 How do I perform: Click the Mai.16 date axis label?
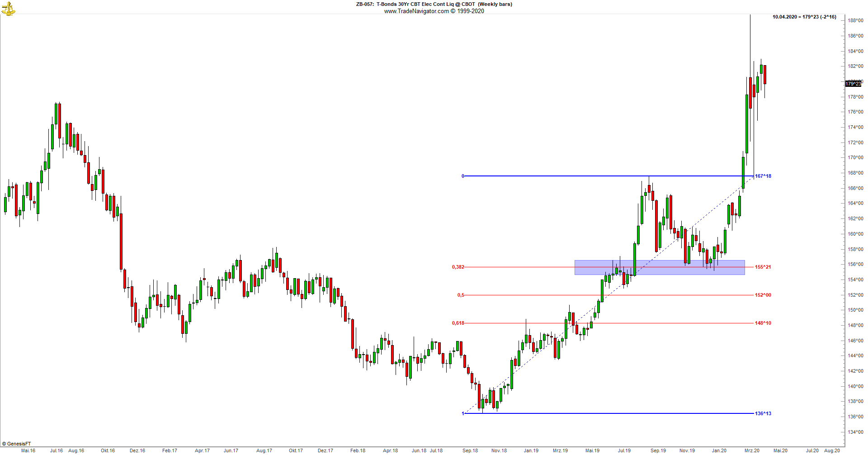pos(28,450)
